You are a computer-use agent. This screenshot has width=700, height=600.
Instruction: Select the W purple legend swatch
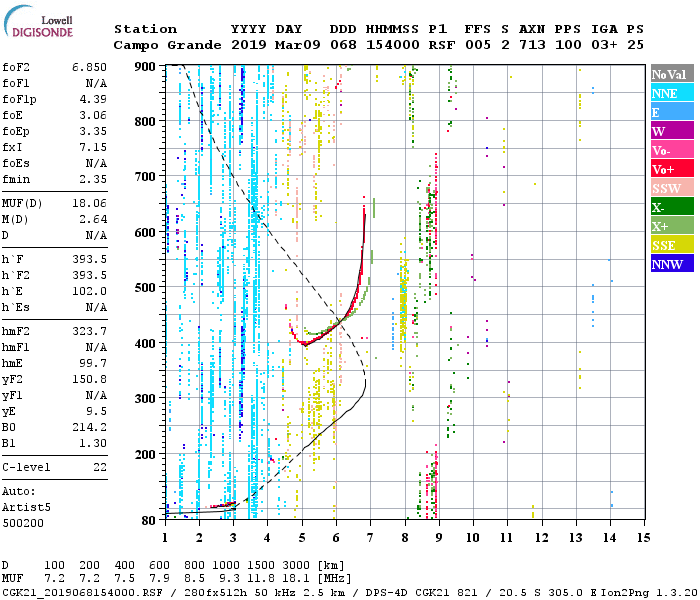(672, 130)
